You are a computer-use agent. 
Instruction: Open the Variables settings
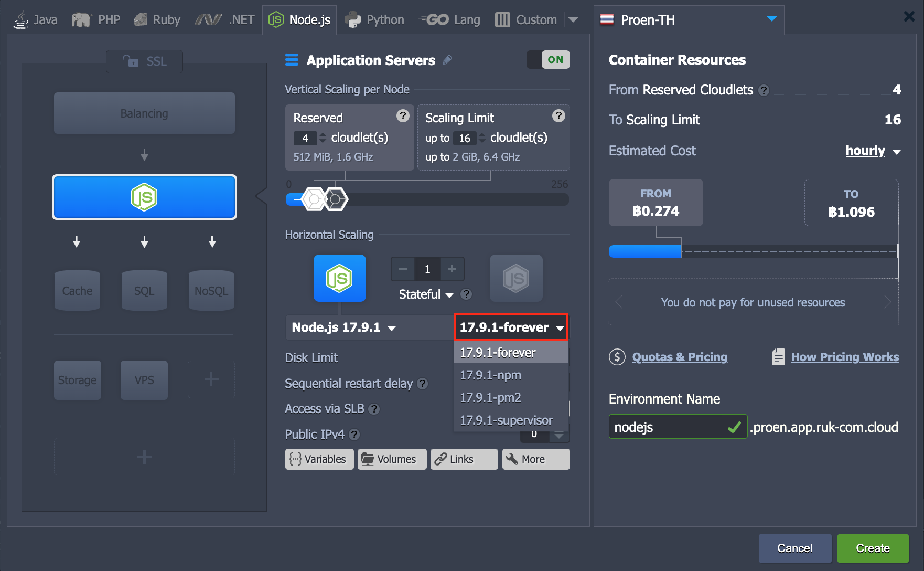pos(319,459)
